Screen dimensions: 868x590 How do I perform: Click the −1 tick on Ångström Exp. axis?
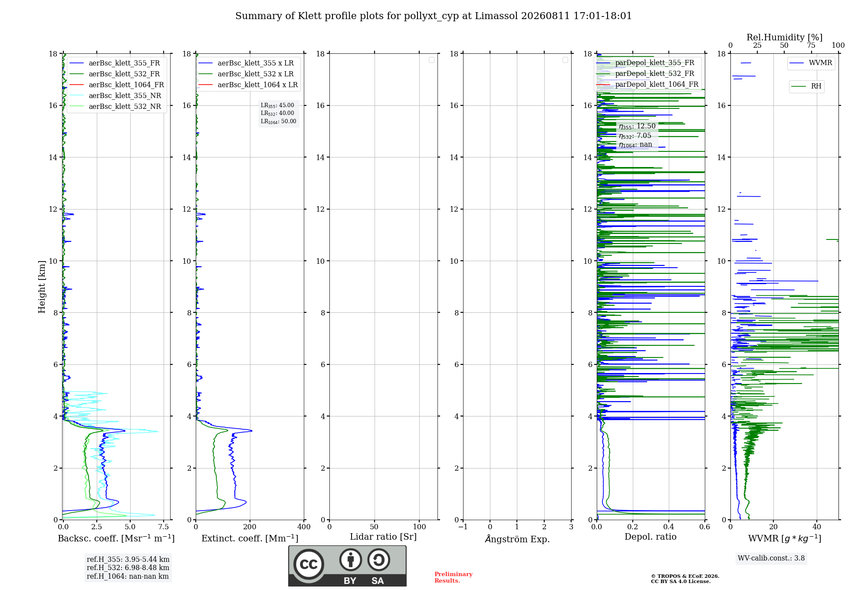pyautogui.click(x=463, y=527)
